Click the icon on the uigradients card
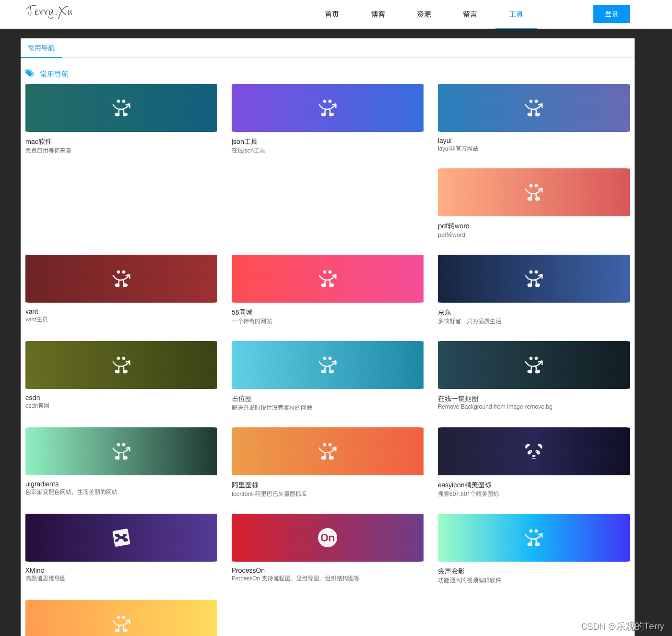672x636 pixels. pyautogui.click(x=121, y=451)
